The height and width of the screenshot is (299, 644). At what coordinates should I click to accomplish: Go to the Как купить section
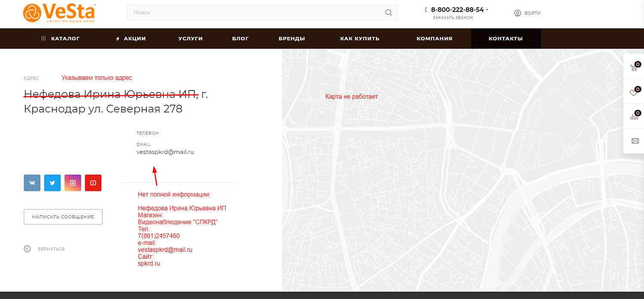[x=360, y=39]
